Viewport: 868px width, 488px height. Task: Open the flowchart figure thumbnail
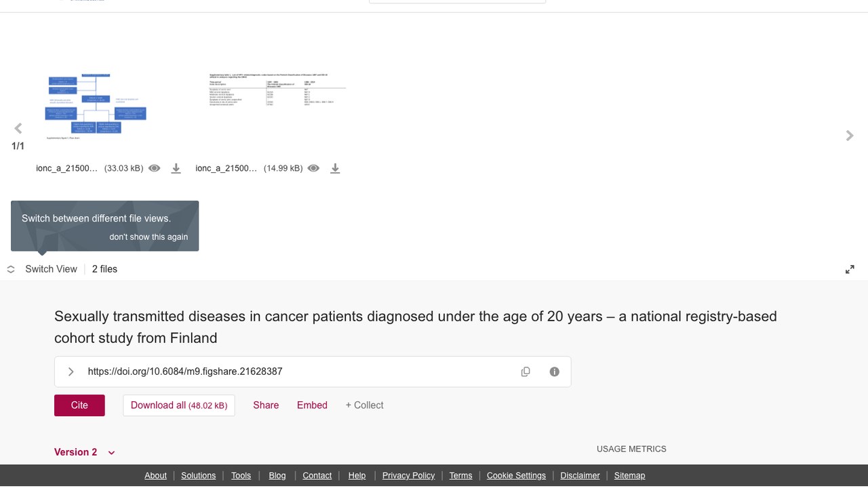[96, 106]
